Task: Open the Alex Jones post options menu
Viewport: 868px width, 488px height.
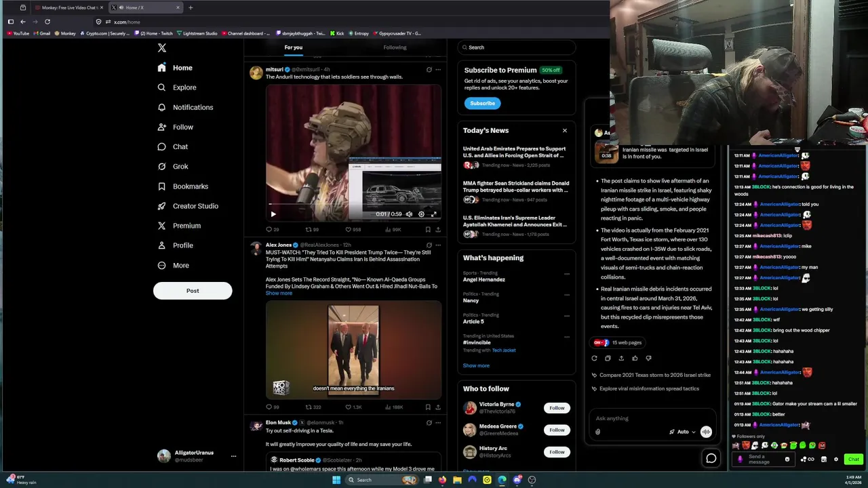Action: point(438,245)
